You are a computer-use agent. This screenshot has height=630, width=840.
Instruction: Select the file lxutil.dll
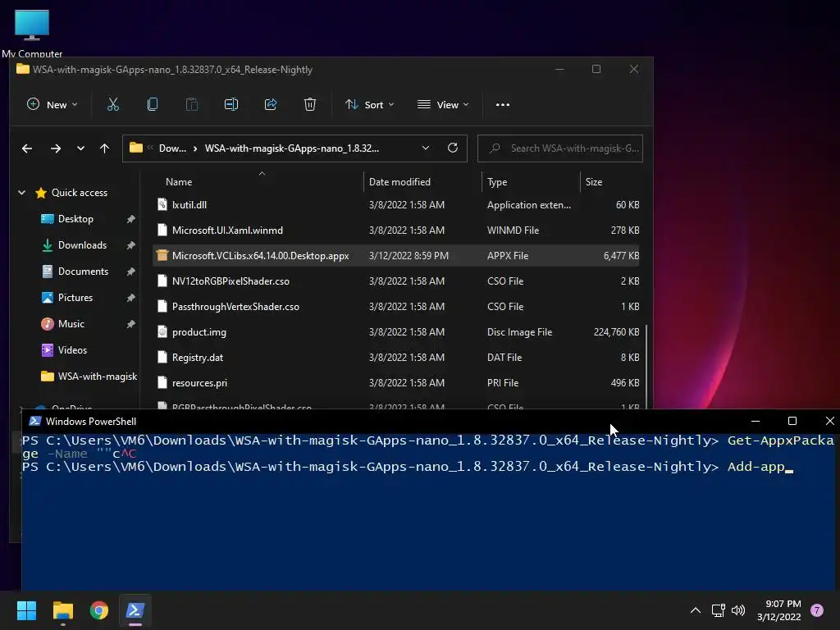tap(396, 204)
